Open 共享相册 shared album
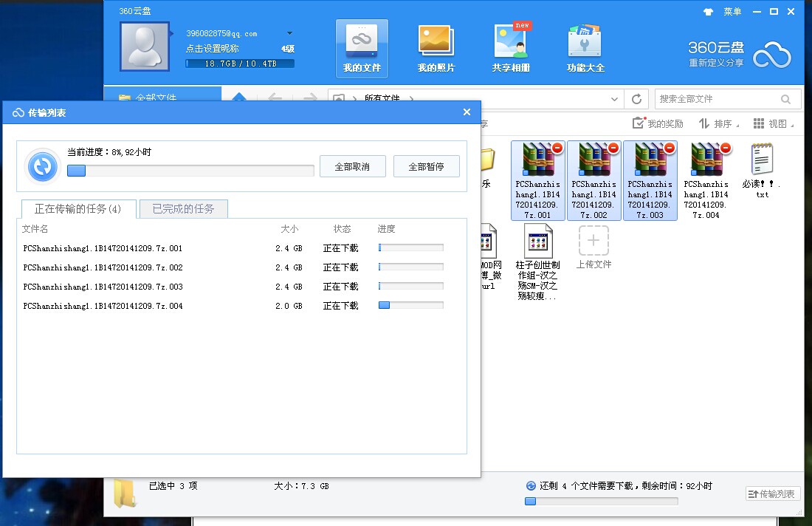 [511, 49]
